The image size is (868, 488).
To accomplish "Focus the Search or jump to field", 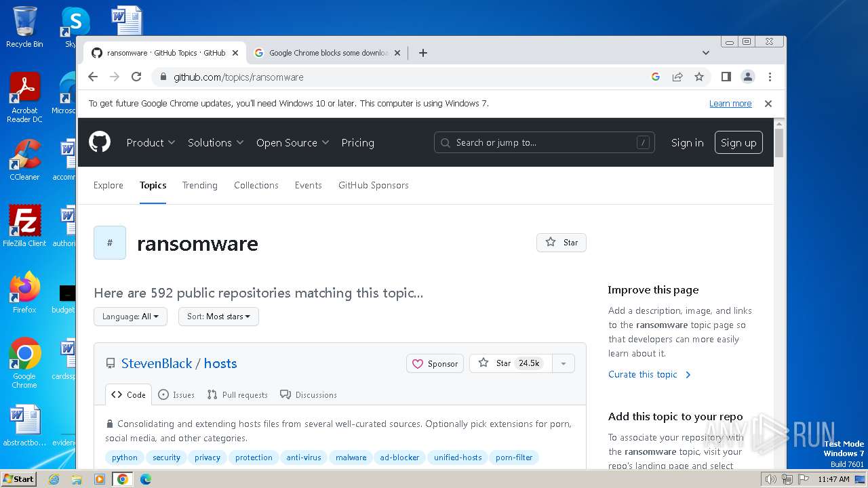I will (545, 142).
